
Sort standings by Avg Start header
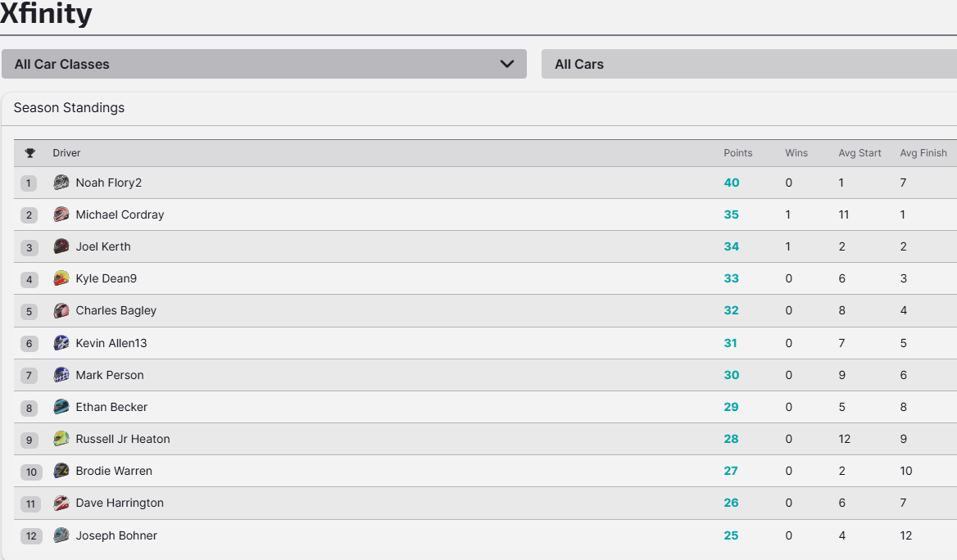[859, 153]
